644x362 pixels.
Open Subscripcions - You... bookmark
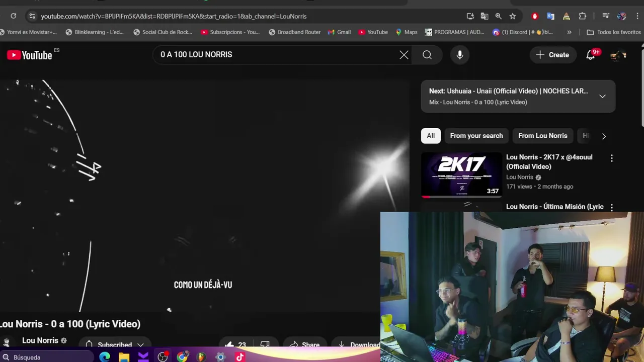tap(230, 32)
